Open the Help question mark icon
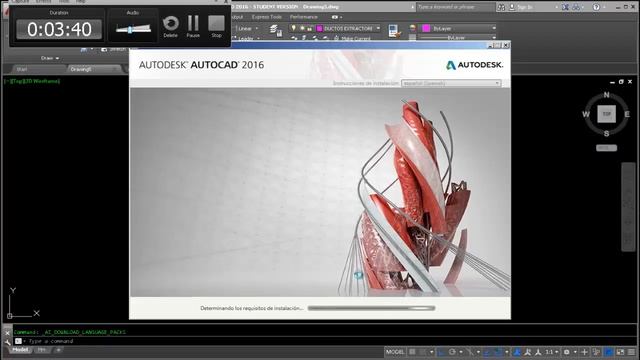 point(596,7)
